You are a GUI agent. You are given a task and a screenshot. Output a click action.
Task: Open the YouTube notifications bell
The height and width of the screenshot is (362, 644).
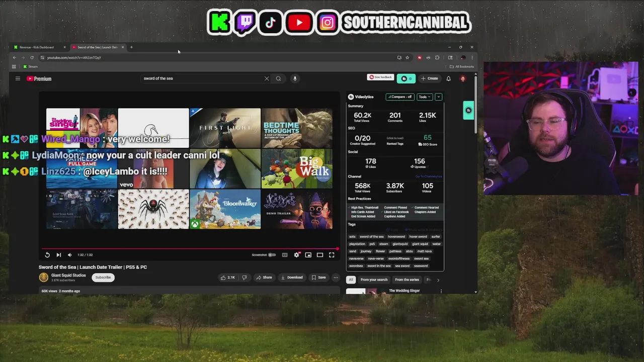pyautogui.click(x=448, y=78)
